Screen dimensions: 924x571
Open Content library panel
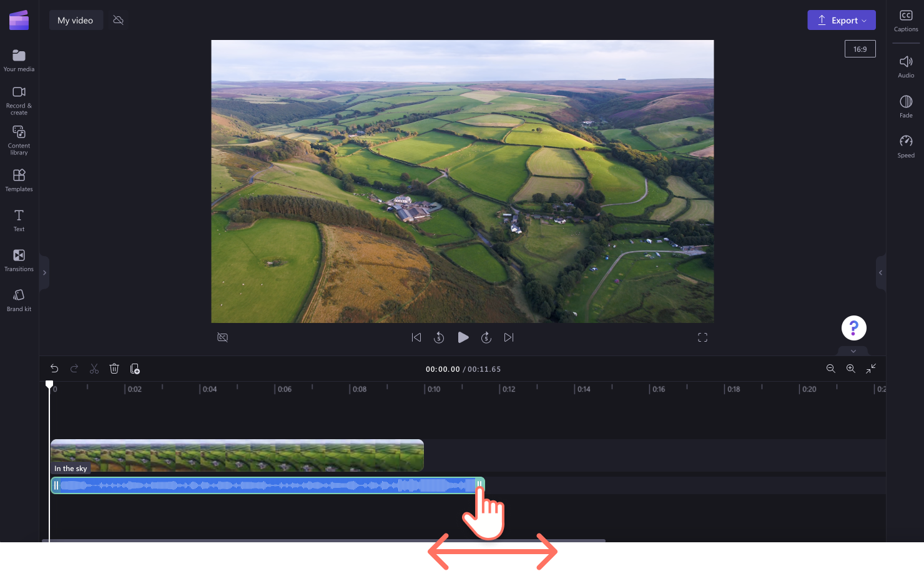(x=19, y=141)
